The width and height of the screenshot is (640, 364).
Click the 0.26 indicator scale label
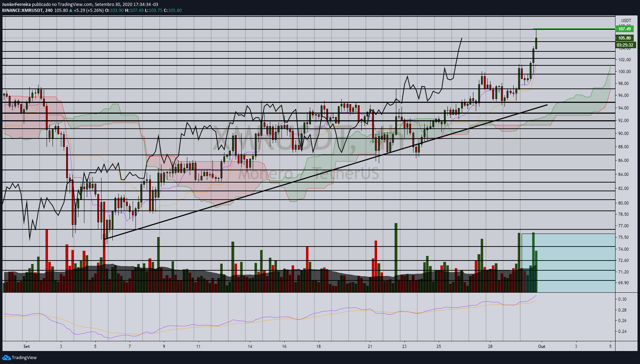(622, 321)
